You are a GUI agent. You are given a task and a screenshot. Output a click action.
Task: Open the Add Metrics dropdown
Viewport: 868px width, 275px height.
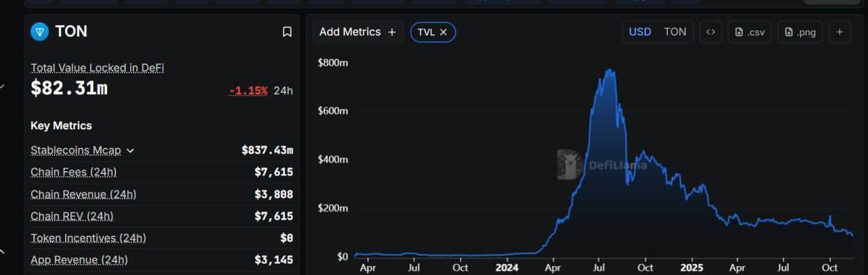coord(358,32)
